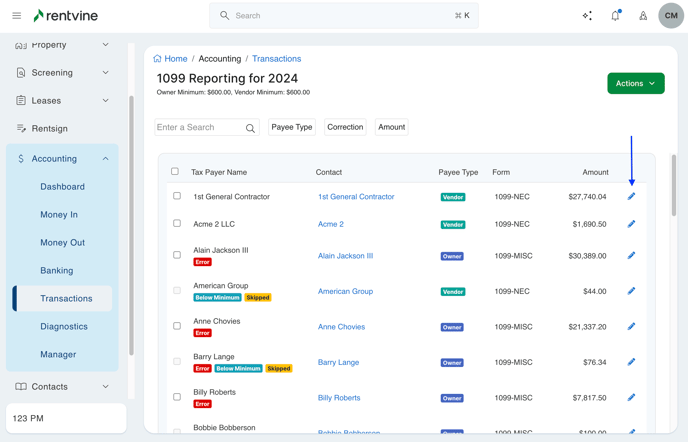Viewport: 688px width, 442px height.
Task: Click edit pencil for Acme 2 LLC
Action: [631, 224]
